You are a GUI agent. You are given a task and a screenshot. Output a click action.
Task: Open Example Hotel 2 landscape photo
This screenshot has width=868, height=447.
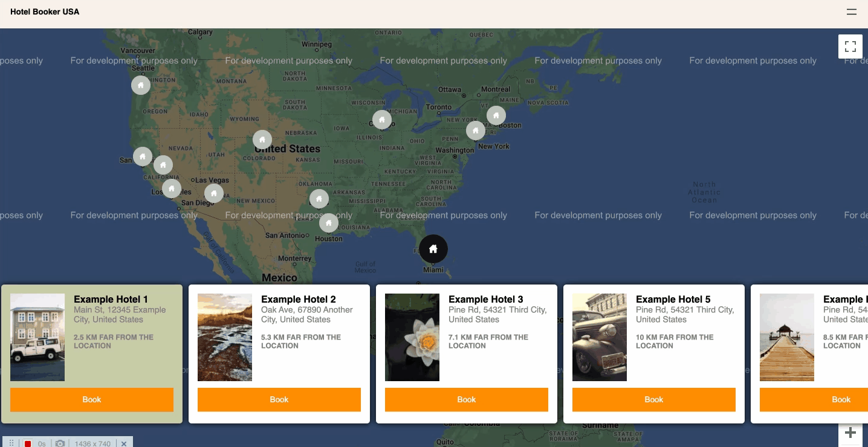click(x=225, y=338)
